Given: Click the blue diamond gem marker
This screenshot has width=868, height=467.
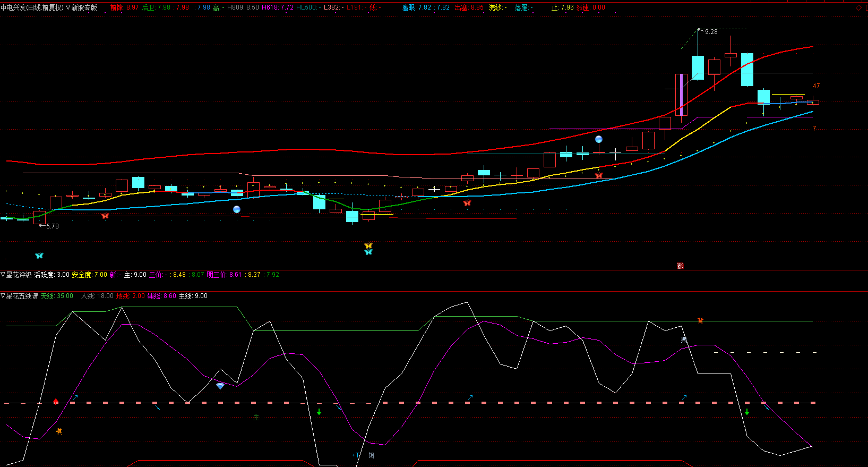Looking at the screenshot, I should click(220, 386).
